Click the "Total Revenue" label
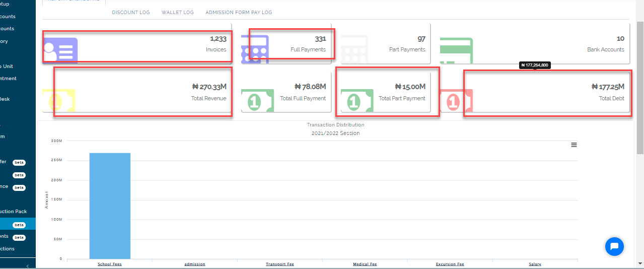Image resolution: width=644 pixels, height=269 pixels. (208, 98)
